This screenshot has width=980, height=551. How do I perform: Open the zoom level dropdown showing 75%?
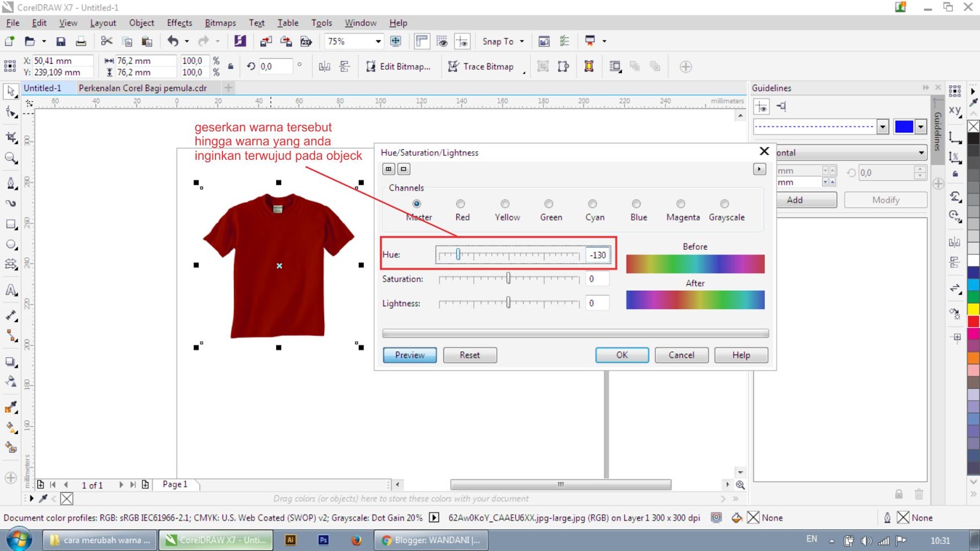(378, 41)
